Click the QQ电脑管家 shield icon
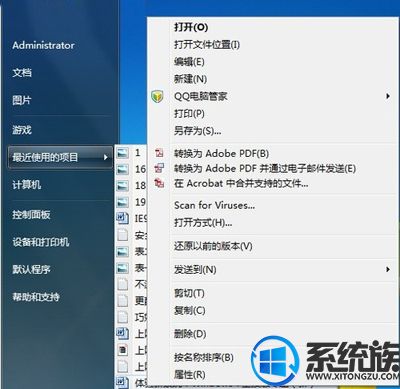400x389 pixels. coord(157,96)
